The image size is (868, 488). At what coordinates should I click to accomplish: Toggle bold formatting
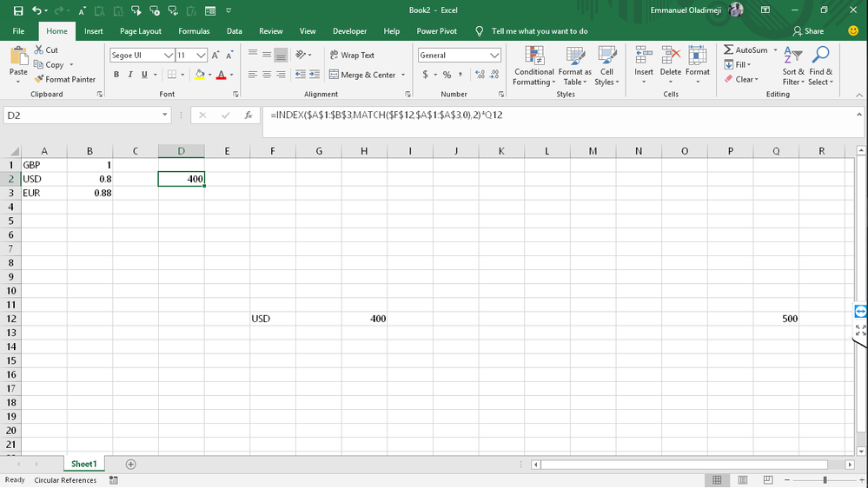coord(116,74)
